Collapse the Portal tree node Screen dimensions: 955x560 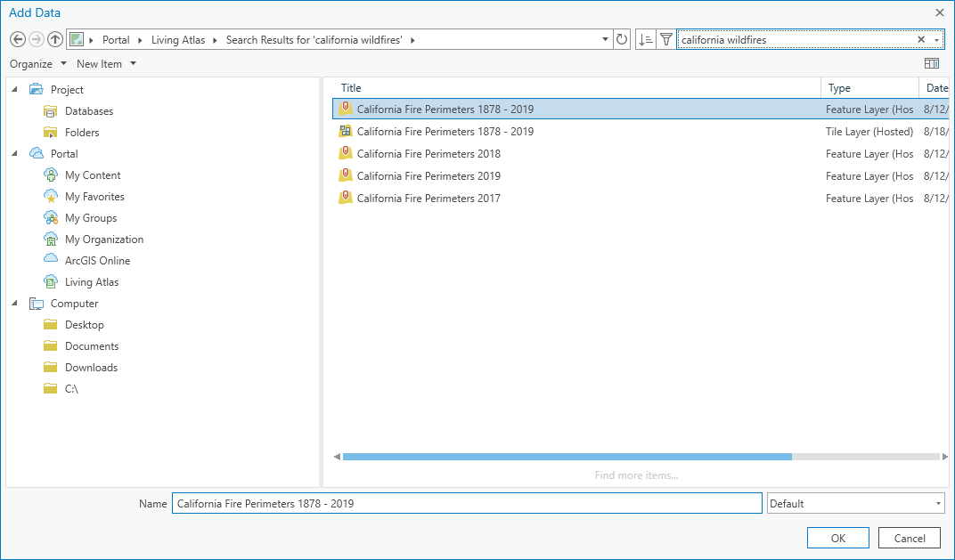click(14, 153)
